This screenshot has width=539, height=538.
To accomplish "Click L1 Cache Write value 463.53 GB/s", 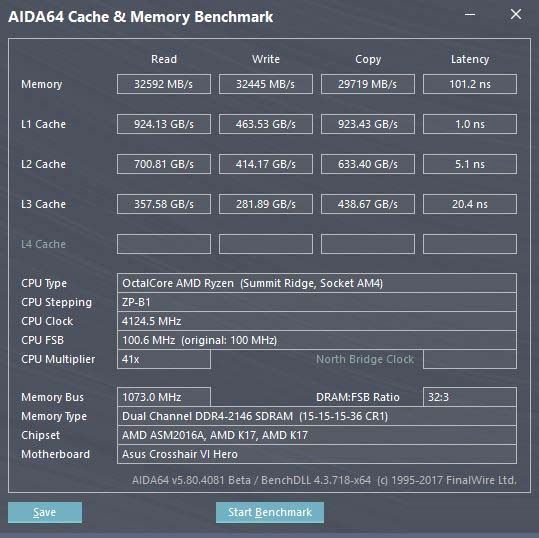I will point(266,124).
